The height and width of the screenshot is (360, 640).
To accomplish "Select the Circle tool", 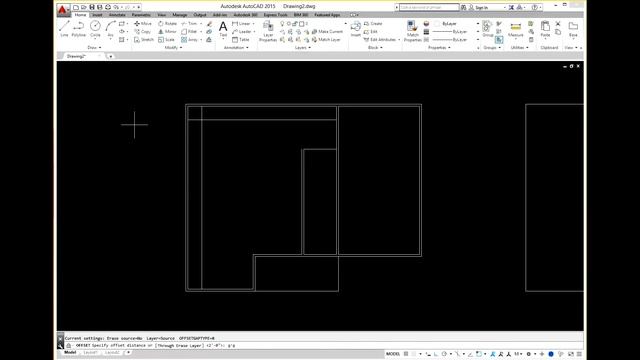I will pyautogui.click(x=95, y=29).
